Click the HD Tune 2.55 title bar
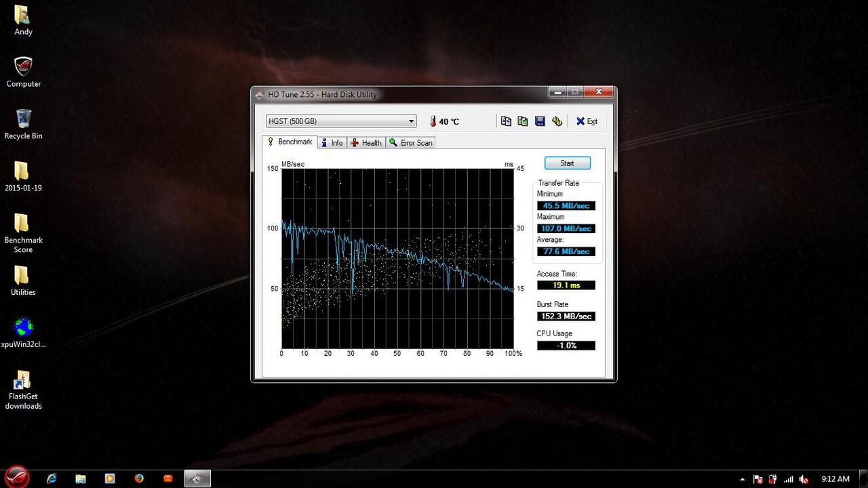This screenshot has width=868, height=488. coord(400,94)
